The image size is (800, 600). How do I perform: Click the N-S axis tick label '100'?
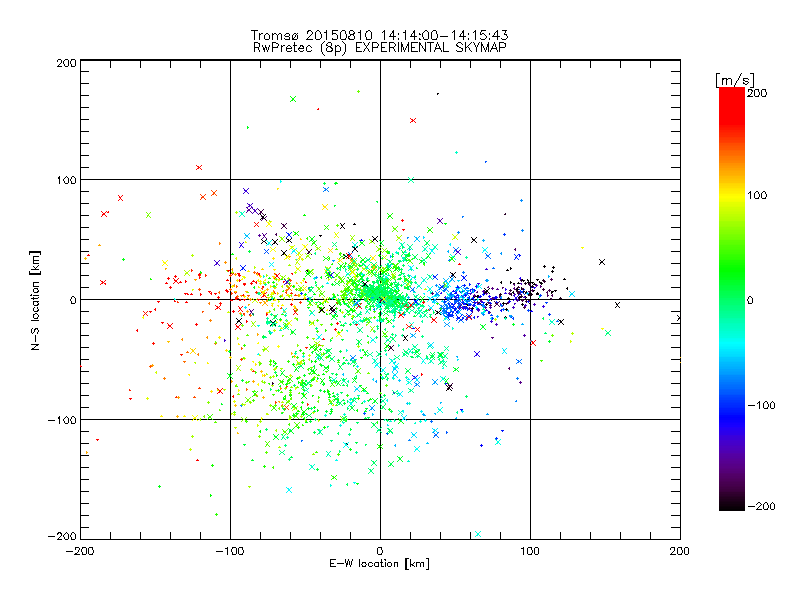(x=66, y=180)
